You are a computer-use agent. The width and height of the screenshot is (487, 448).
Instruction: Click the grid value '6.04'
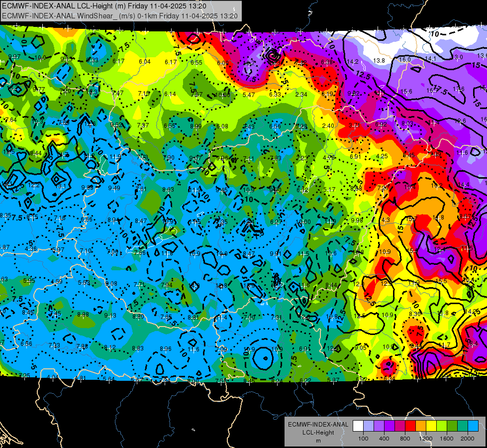pyautogui.click(x=145, y=62)
